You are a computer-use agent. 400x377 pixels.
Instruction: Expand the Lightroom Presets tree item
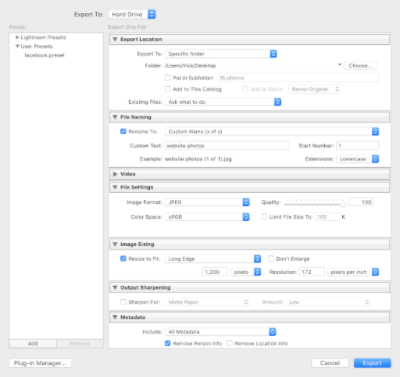tap(17, 37)
